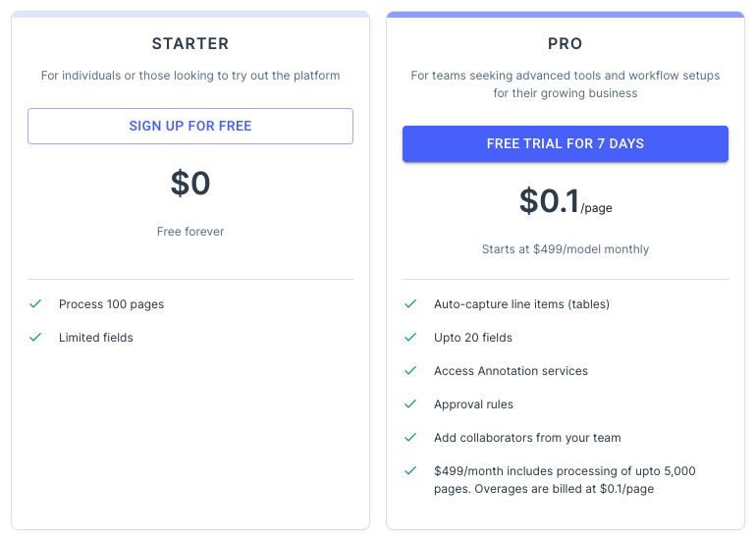Click the Process 100 pages feature text
The height and width of the screenshot is (538, 756).
click(x=111, y=304)
